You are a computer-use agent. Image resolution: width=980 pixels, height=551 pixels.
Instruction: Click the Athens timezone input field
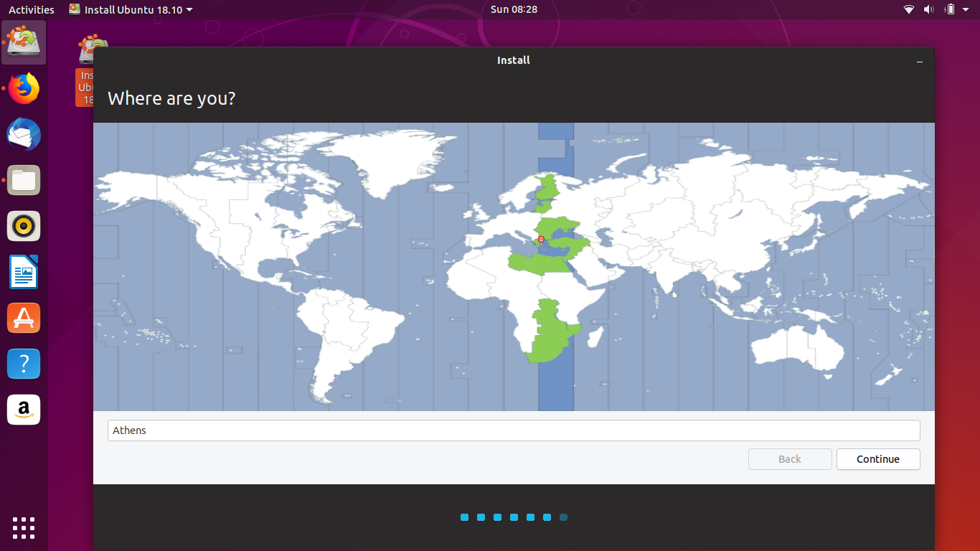(514, 430)
